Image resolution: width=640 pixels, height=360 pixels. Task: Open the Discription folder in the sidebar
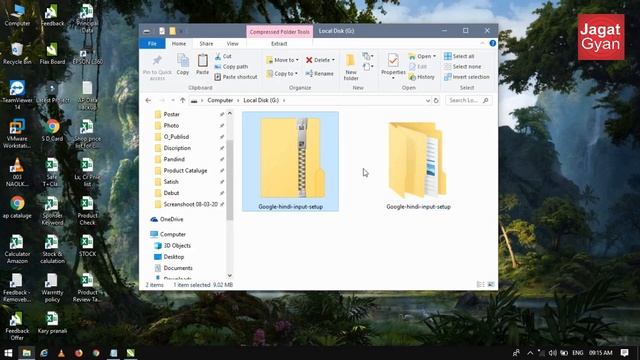[177, 148]
